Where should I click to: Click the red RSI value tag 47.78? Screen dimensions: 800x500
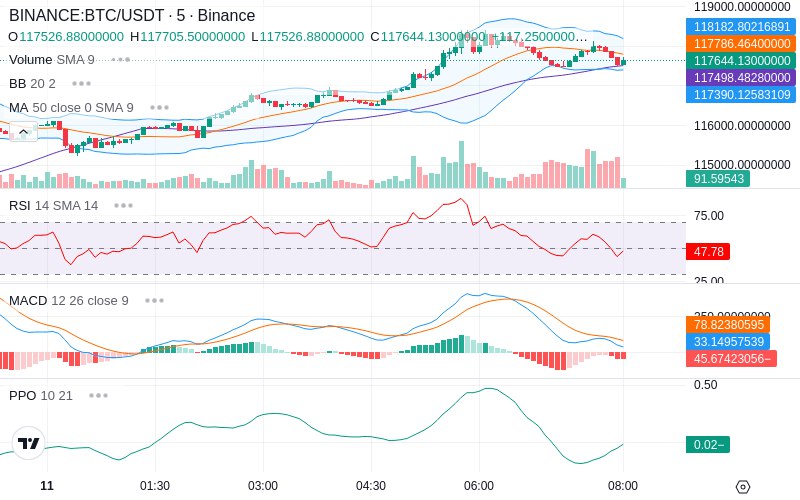pos(708,252)
